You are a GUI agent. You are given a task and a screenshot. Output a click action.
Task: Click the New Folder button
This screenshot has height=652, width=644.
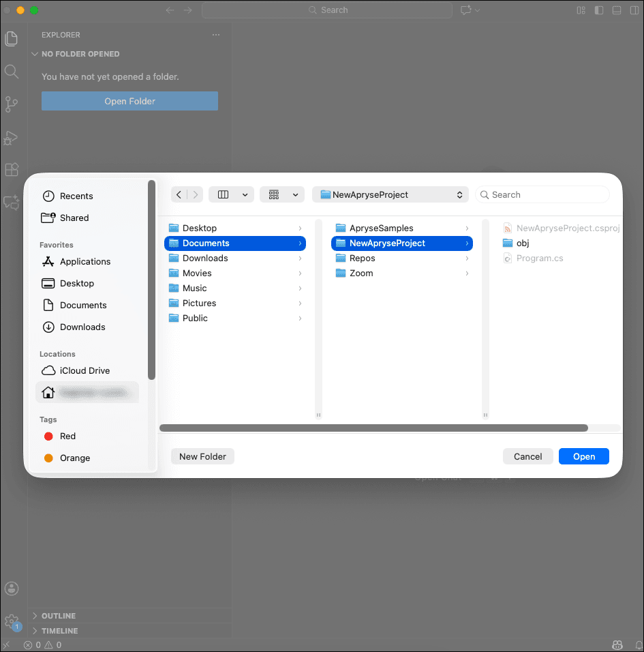[202, 456]
